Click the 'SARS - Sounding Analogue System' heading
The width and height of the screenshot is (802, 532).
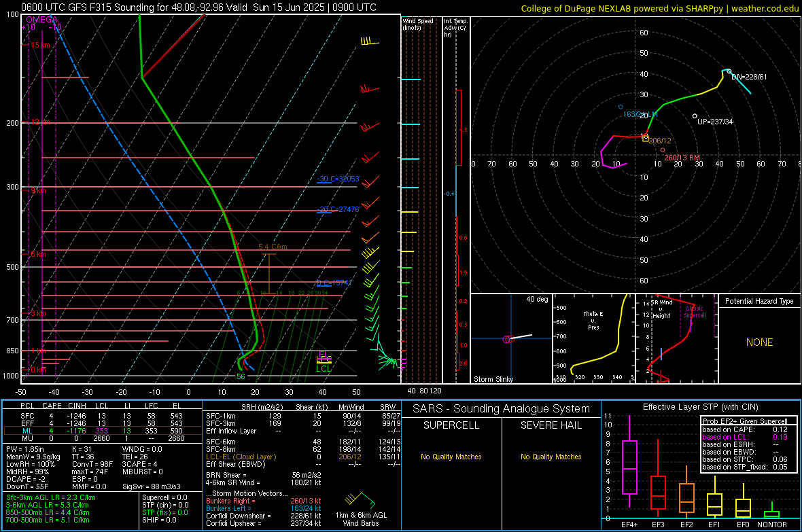point(502,409)
